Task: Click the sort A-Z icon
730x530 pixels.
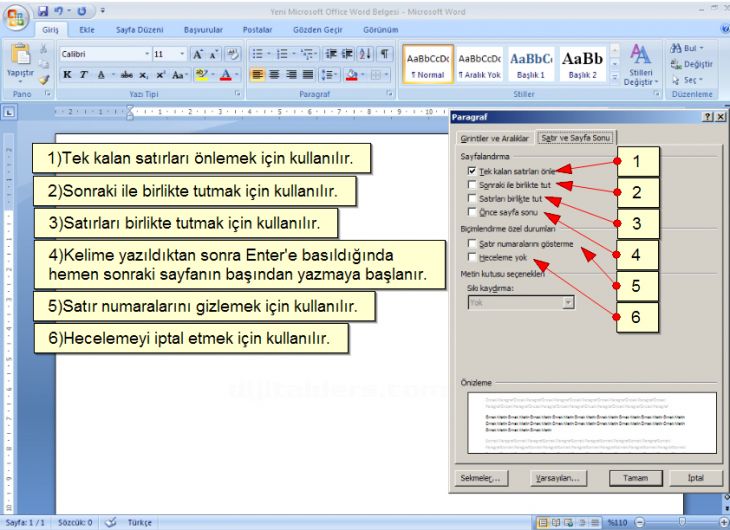Action: point(365,54)
